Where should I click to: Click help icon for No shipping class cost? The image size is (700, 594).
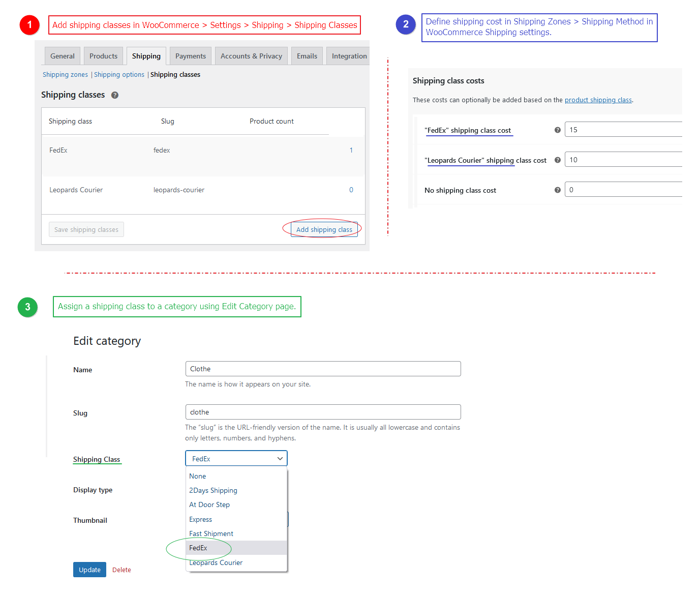[x=558, y=190]
